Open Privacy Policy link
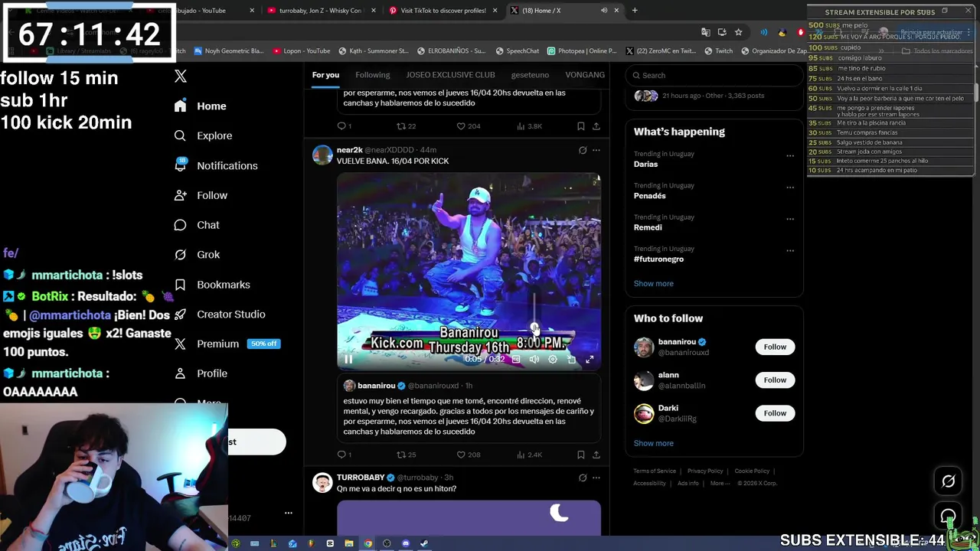 (x=705, y=471)
